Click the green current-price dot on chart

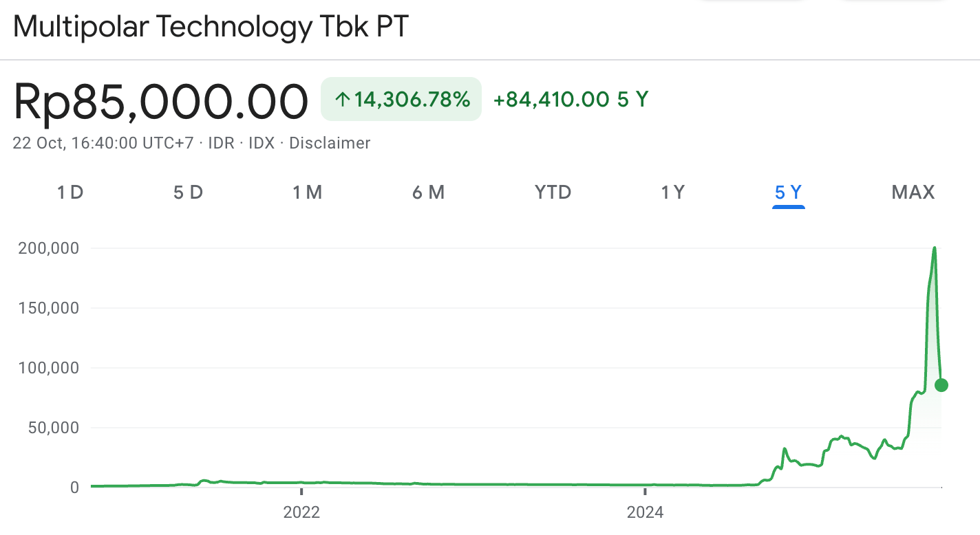tap(941, 385)
